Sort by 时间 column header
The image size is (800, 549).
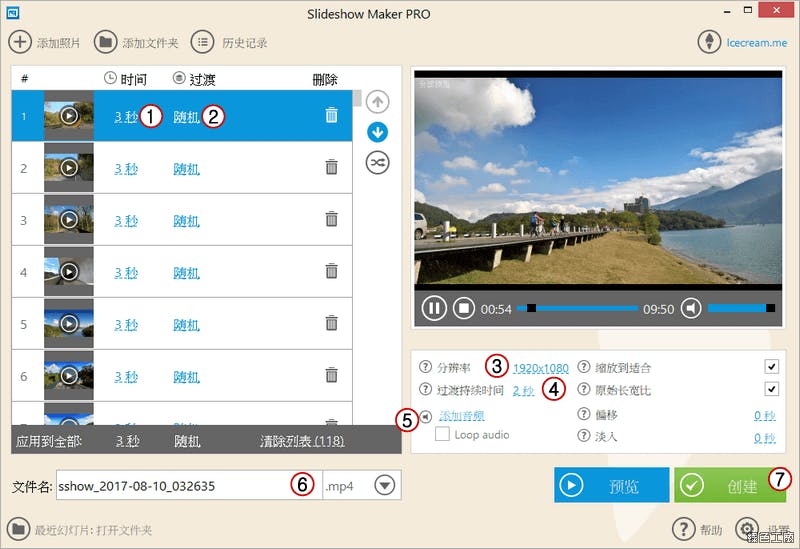tap(126, 79)
